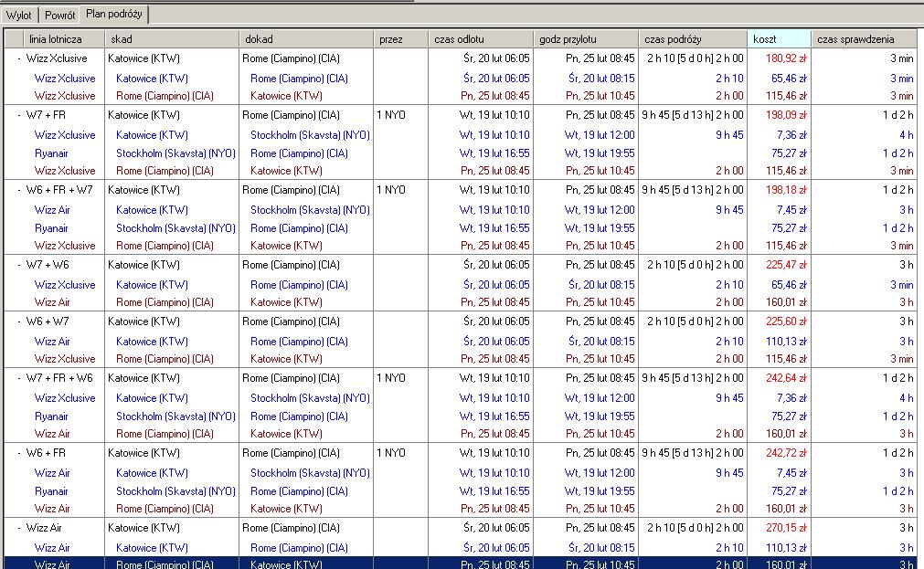Image resolution: width=924 pixels, height=569 pixels.
Task: Select Ryanair leg under W6 + FR
Action: pos(51,490)
